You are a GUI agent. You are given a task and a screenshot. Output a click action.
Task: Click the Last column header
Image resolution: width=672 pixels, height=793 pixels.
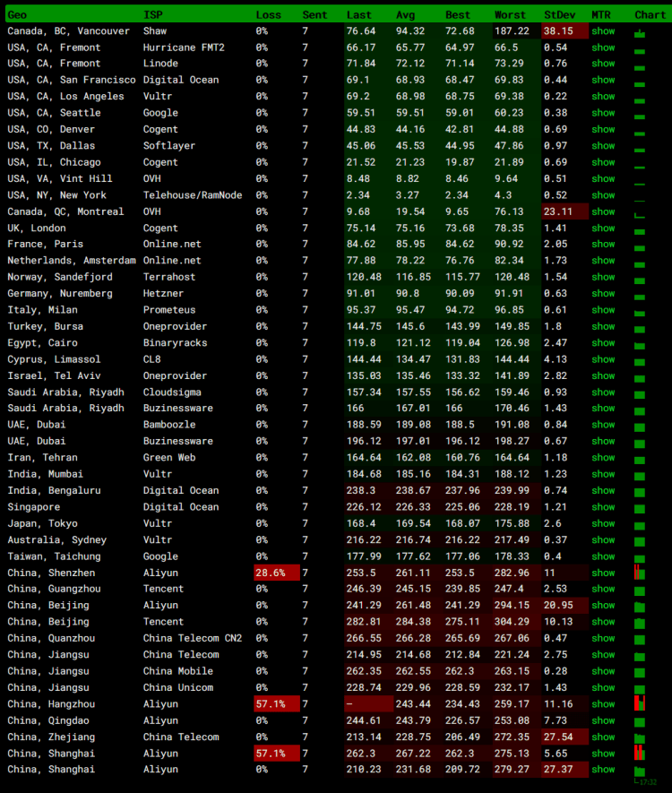pyautogui.click(x=359, y=15)
